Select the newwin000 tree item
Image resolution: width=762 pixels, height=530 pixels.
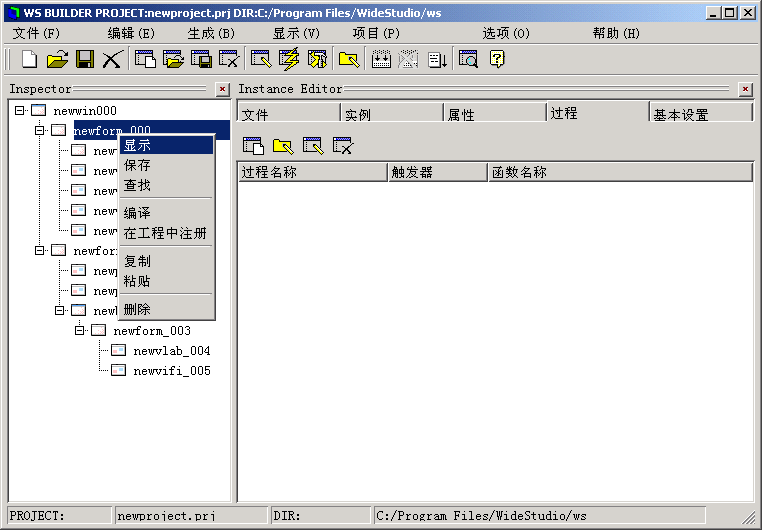point(85,111)
